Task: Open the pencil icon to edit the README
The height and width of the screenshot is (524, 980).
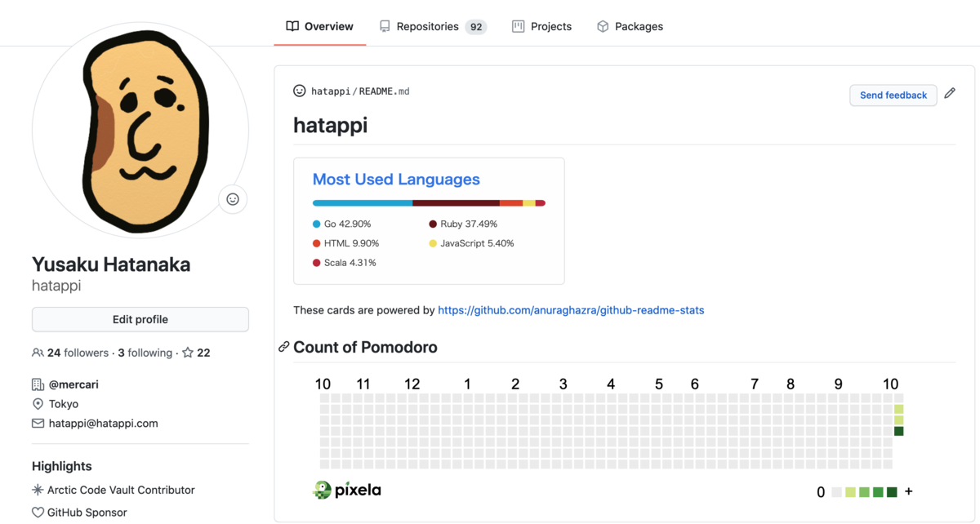Action: tap(950, 94)
